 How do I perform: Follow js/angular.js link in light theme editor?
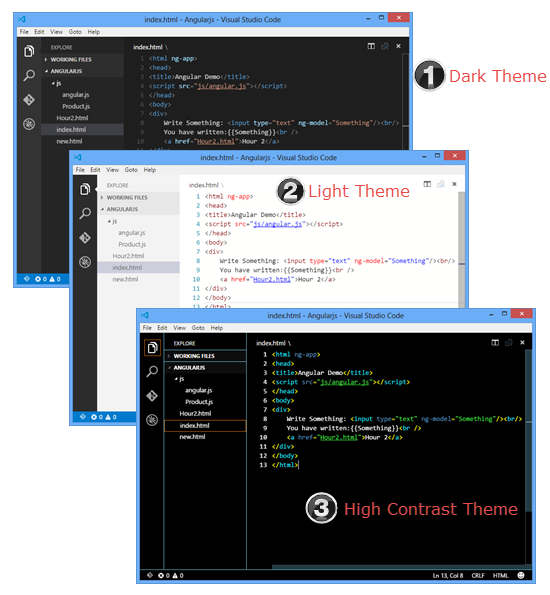(277, 224)
